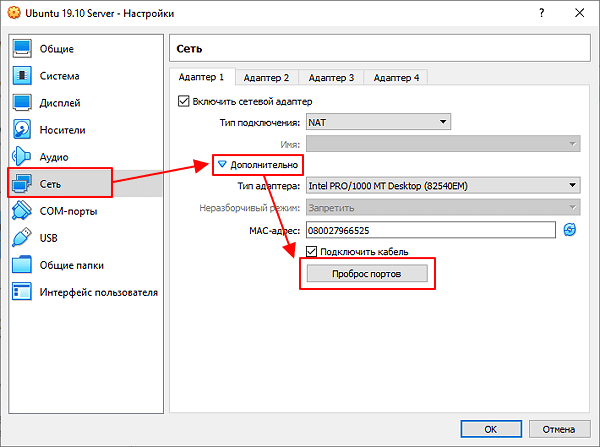
Task: Select the Display (Дисплей) monitor icon
Action: 24,102
